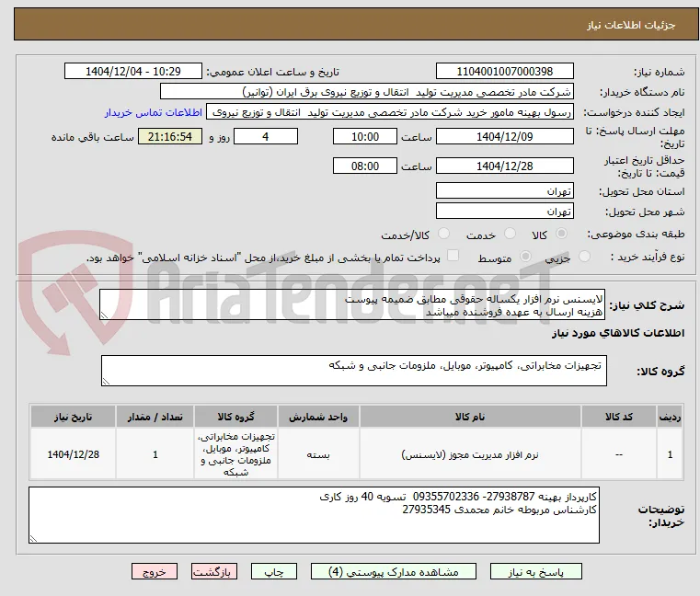
Task: Click the deadline time field 10:00
Action: (365, 137)
